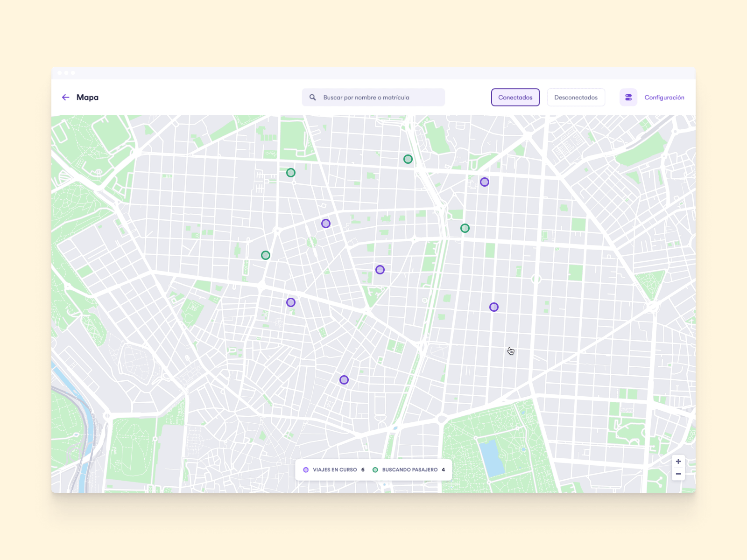747x560 pixels.
Task: Click the search magnifier icon
Action: point(312,97)
